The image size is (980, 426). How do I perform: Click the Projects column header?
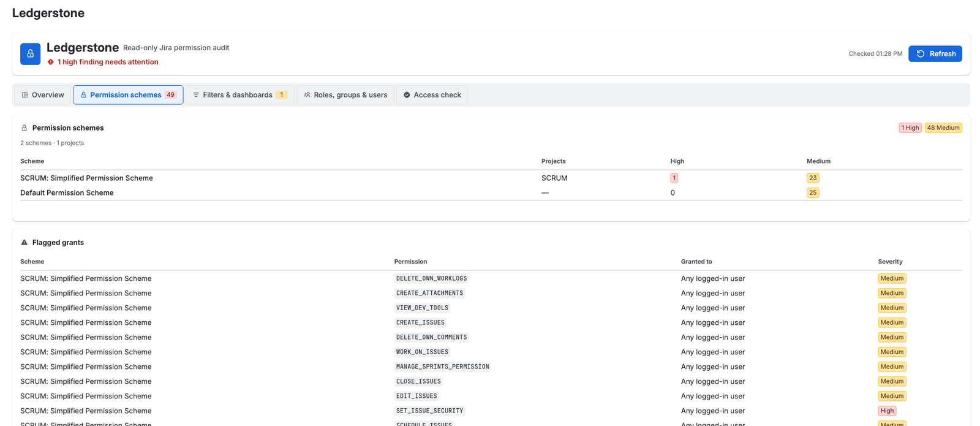[x=554, y=161]
